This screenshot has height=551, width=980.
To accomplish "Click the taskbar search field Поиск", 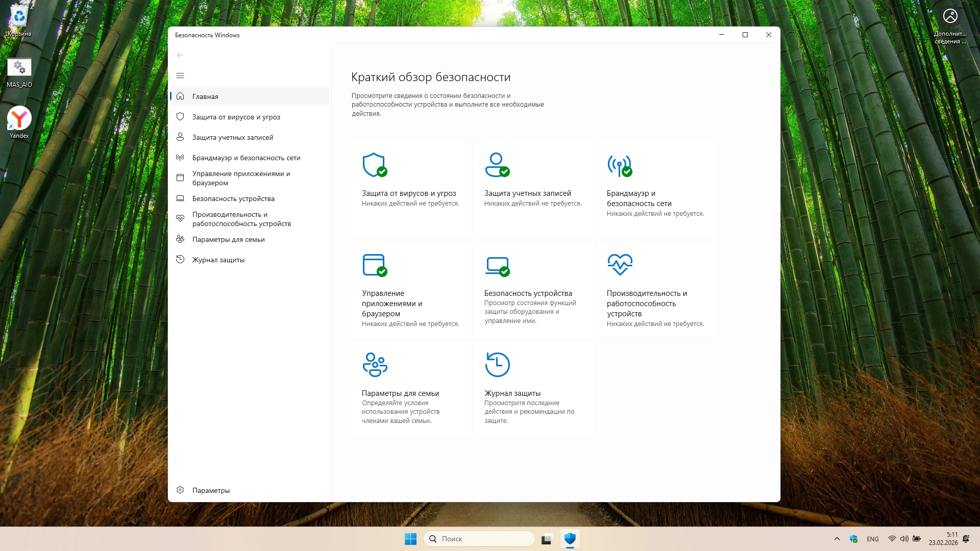I will tap(480, 539).
